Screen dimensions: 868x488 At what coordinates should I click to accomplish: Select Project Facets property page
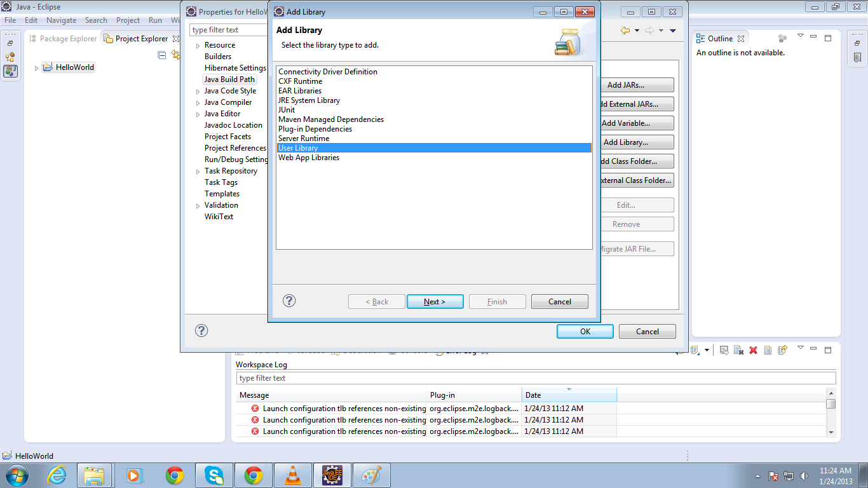[227, 137]
